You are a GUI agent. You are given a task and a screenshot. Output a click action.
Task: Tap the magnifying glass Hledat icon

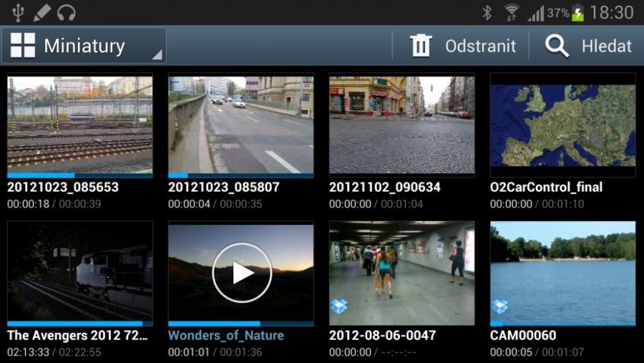(556, 46)
